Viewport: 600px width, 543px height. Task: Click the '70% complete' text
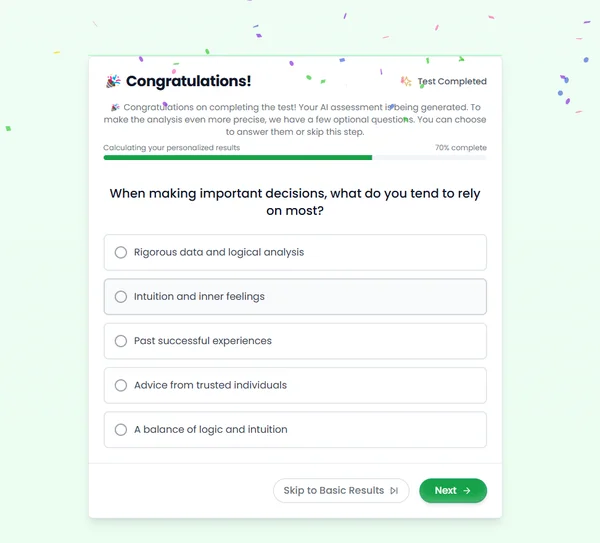point(461,148)
